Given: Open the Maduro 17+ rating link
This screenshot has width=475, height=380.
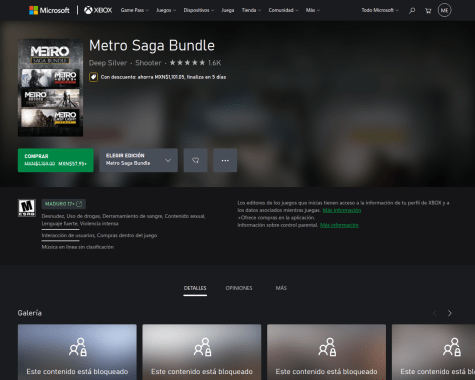Looking at the screenshot, I should click(64, 204).
